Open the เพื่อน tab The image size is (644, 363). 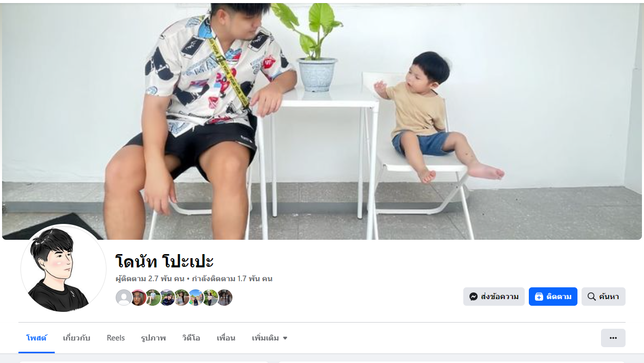[226, 338]
